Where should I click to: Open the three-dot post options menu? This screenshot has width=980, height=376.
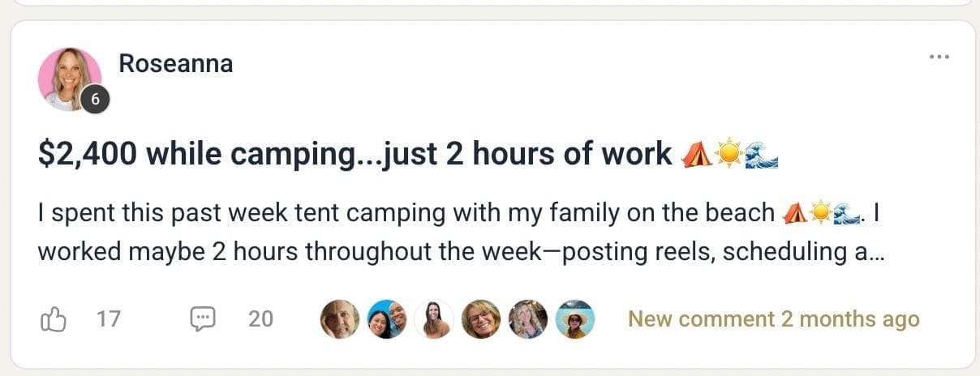tap(939, 57)
